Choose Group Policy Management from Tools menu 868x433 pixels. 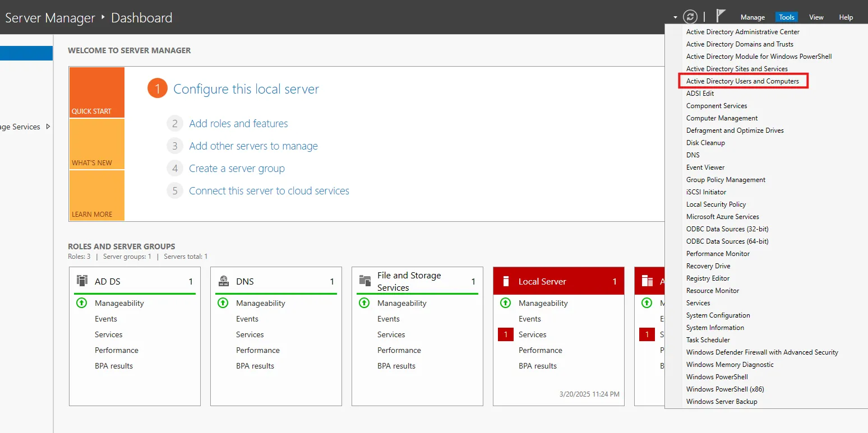(726, 180)
